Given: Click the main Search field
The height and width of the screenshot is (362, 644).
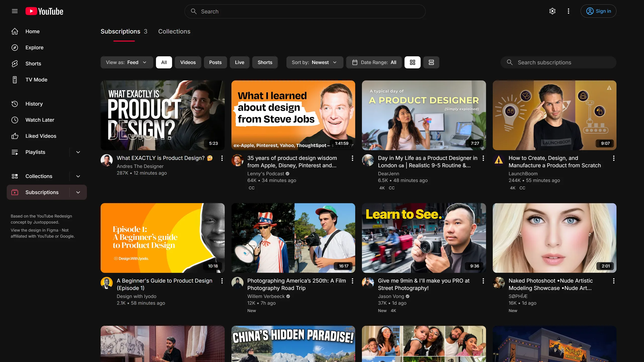Looking at the screenshot, I should pyautogui.click(x=305, y=11).
